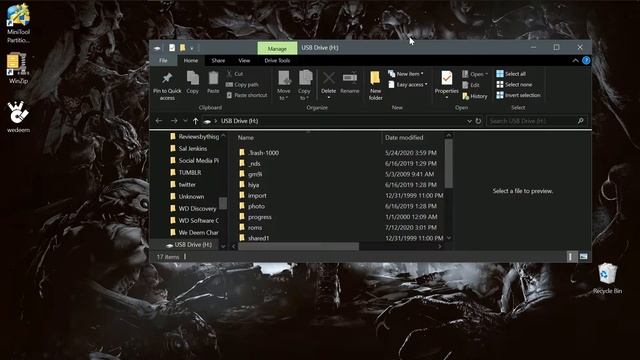Collapse the ribbon with the chevron
Viewport: 640px width, 360px height.
coord(575,60)
